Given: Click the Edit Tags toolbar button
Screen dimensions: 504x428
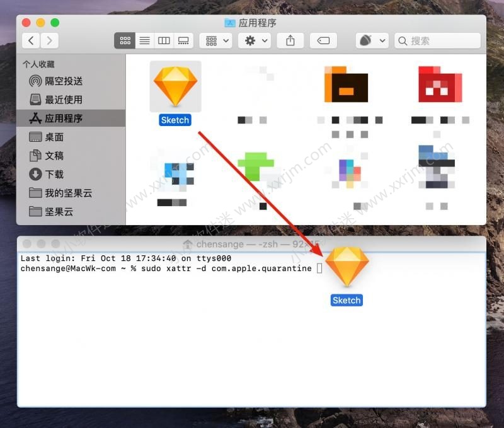Looking at the screenshot, I should pos(323,40).
